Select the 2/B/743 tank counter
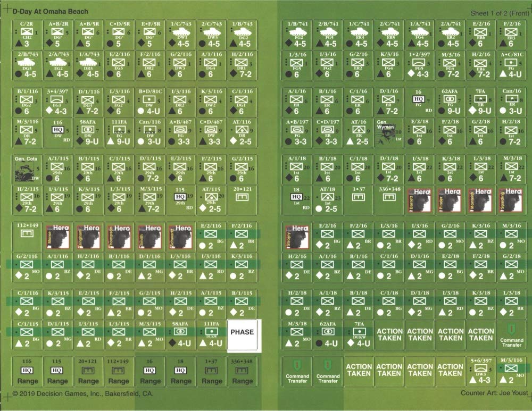 [27, 65]
